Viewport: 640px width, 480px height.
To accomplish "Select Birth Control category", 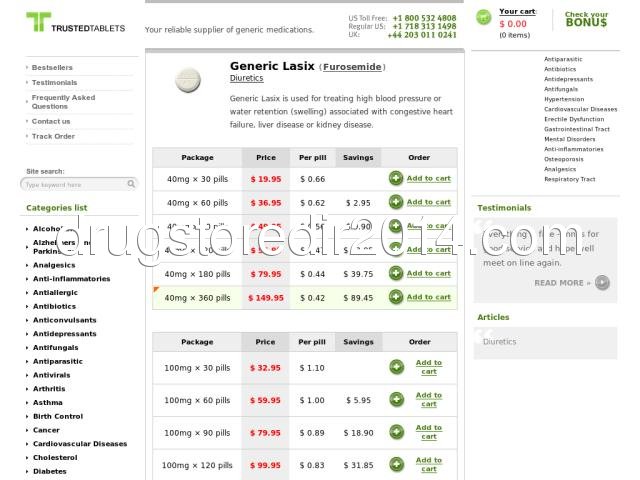I will pos(58,416).
